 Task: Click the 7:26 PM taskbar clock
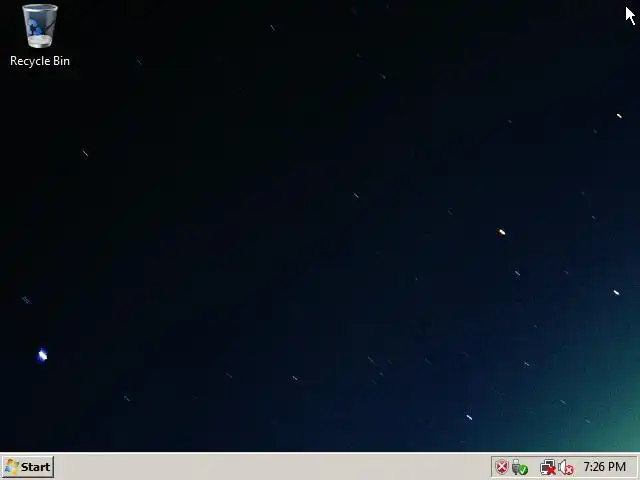(604, 466)
